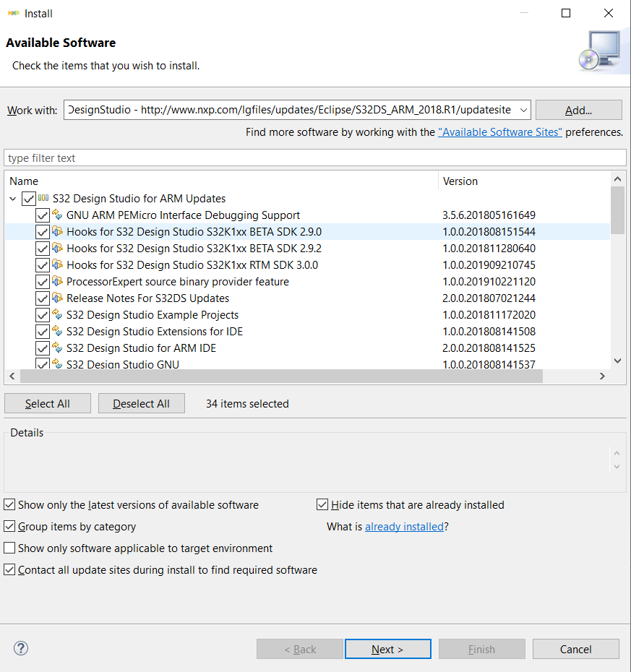Enable Show only software applicable to target environment
This screenshot has height=672, width=631.
click(10, 548)
